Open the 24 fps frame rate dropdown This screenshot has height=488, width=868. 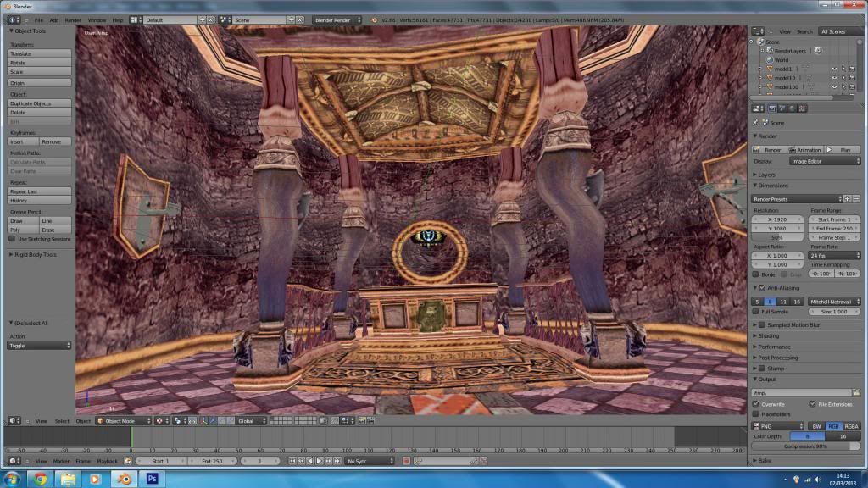[x=834, y=256]
